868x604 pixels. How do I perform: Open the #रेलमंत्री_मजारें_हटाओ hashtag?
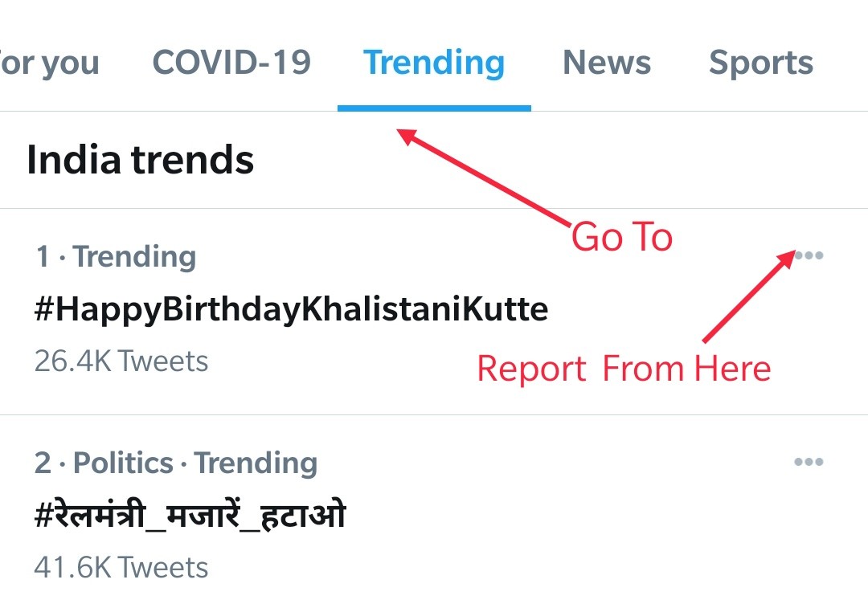(x=190, y=515)
